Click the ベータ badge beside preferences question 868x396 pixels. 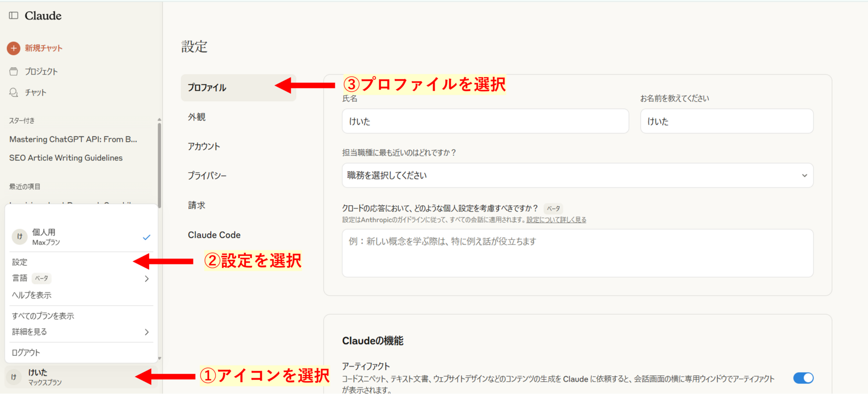point(553,208)
